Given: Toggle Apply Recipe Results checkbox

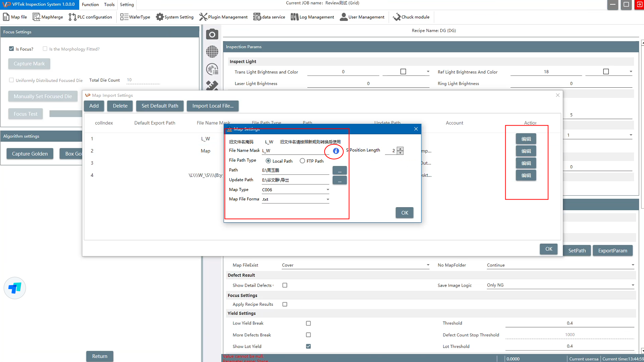Looking at the screenshot, I should [285, 304].
